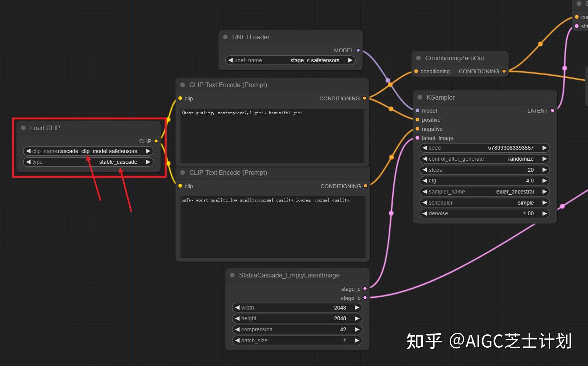Click the stage_c output on StableCascade_EmptyLatentImage

coord(365,289)
